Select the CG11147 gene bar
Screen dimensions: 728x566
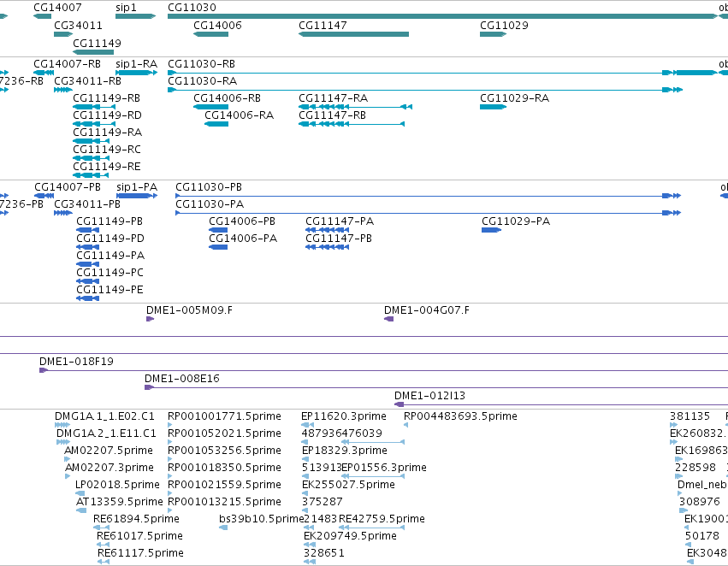(354, 34)
